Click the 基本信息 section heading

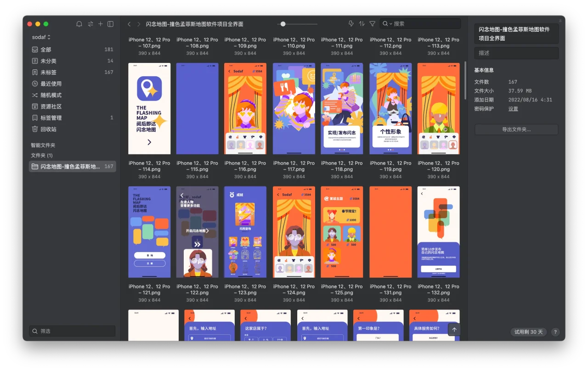tap(484, 70)
